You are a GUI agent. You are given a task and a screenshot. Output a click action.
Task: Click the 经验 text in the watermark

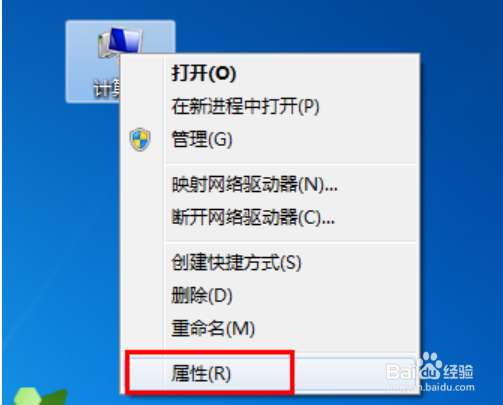pyautogui.click(x=458, y=371)
